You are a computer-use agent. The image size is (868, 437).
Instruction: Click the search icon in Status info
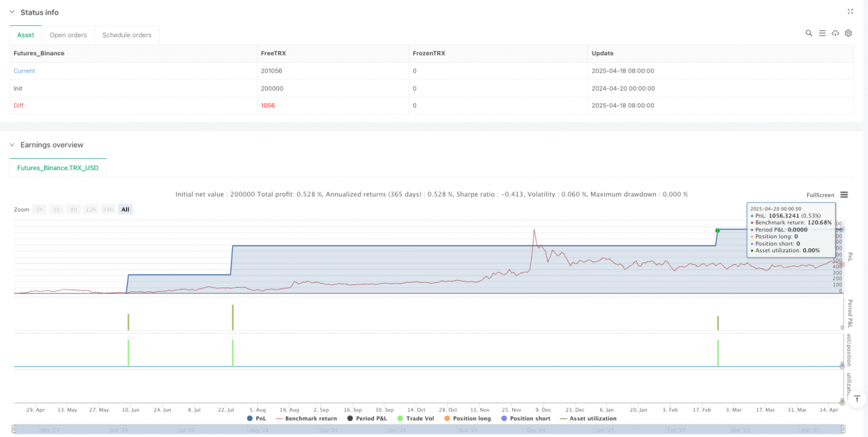tap(809, 33)
